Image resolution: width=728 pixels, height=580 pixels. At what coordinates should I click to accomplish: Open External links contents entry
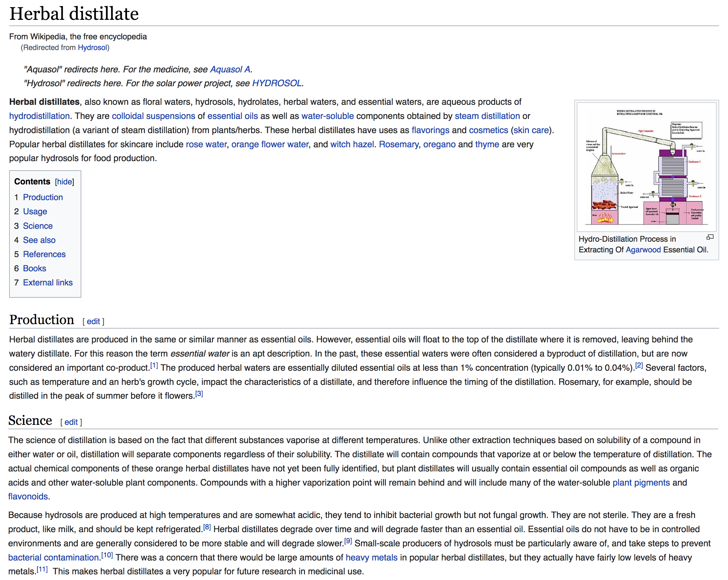pos(48,283)
